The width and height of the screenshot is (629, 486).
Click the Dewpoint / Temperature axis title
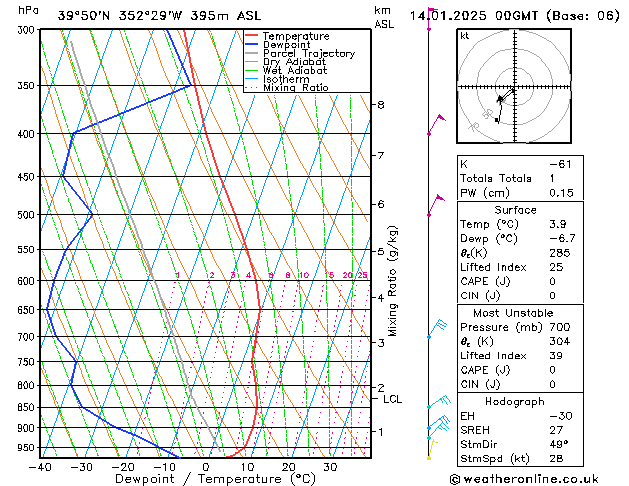tap(215, 479)
